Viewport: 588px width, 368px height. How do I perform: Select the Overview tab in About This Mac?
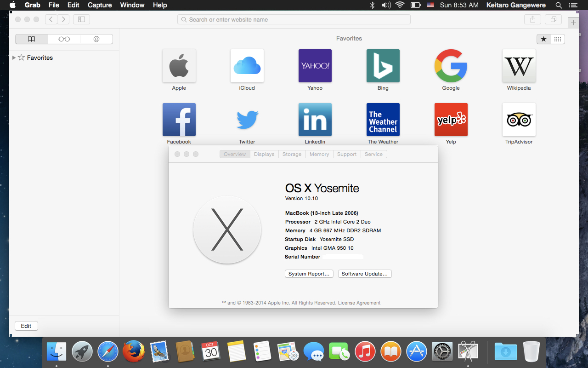click(235, 154)
